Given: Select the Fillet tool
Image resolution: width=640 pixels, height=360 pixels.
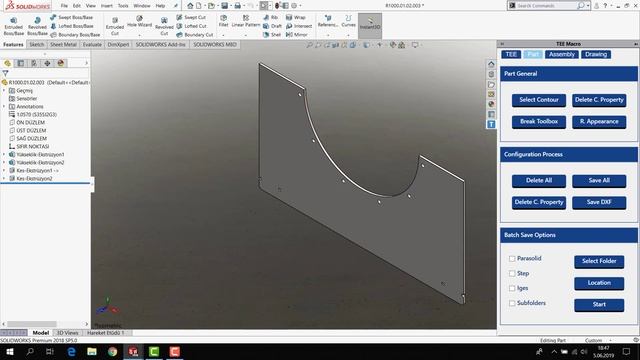Looking at the screenshot, I should coord(223,21).
